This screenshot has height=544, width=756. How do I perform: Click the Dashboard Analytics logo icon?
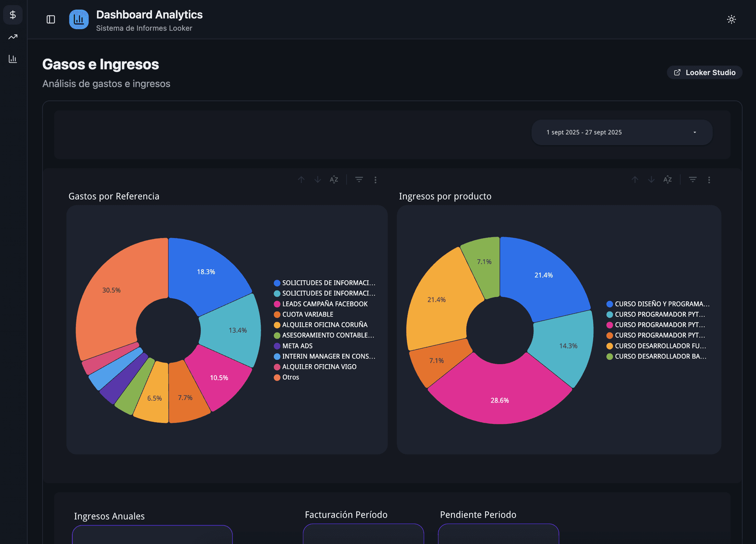pos(79,20)
